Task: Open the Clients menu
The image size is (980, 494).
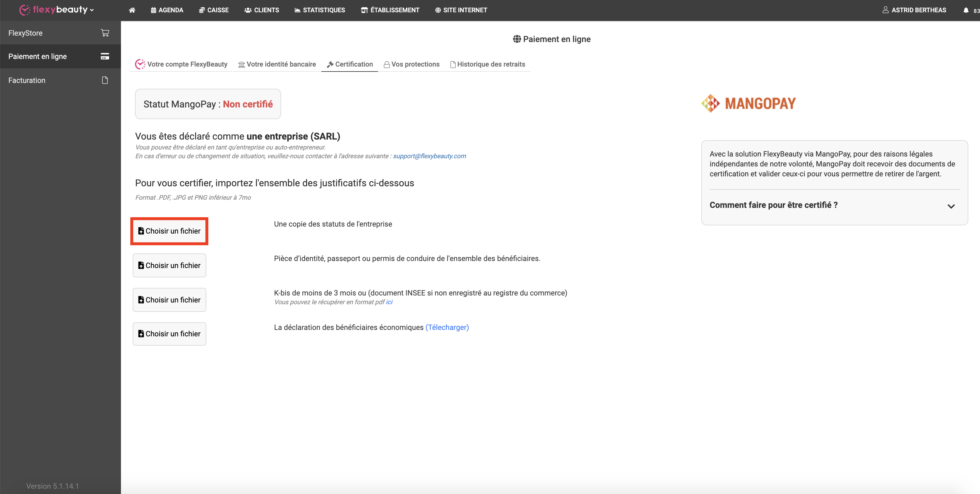Action: 262,10
